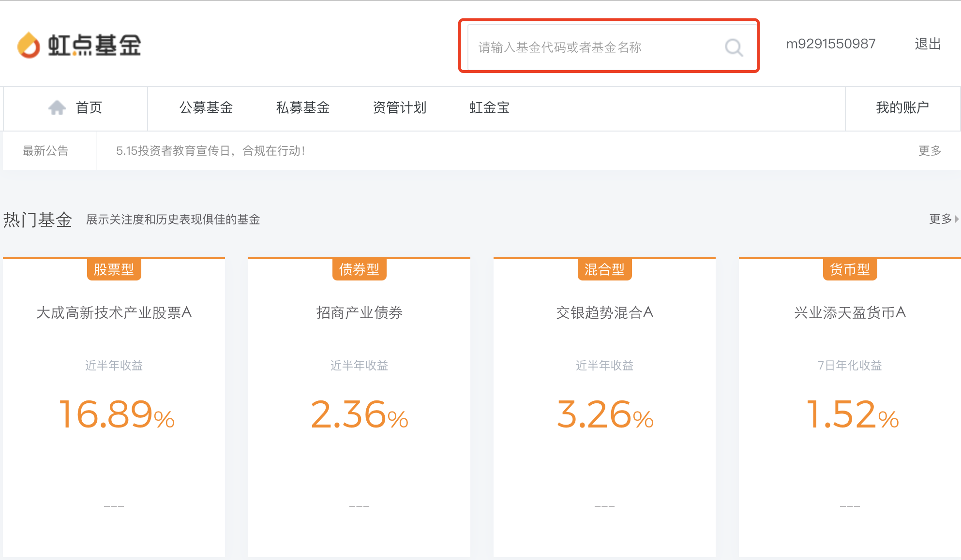Click the 7日年化收益 label
Viewport: 961px width, 560px height.
(x=850, y=366)
